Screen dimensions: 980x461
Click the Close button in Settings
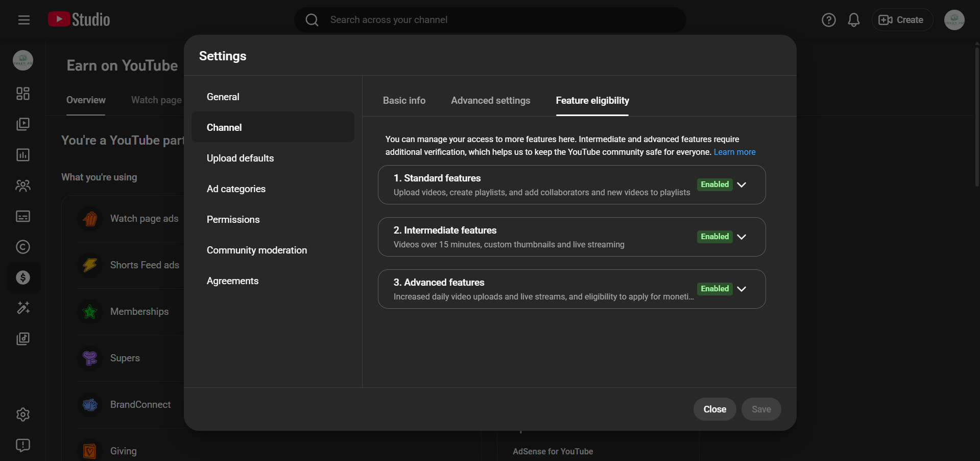[714, 409]
